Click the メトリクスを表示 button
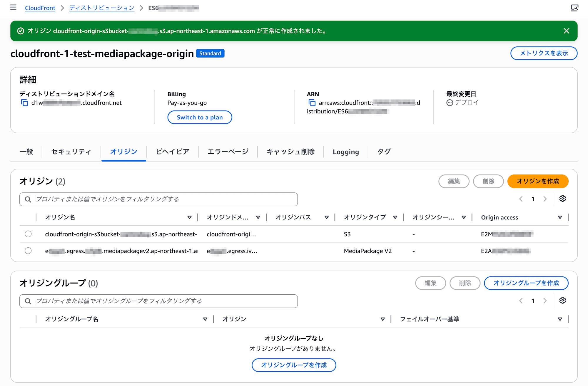This screenshot has width=588, height=386. point(544,53)
